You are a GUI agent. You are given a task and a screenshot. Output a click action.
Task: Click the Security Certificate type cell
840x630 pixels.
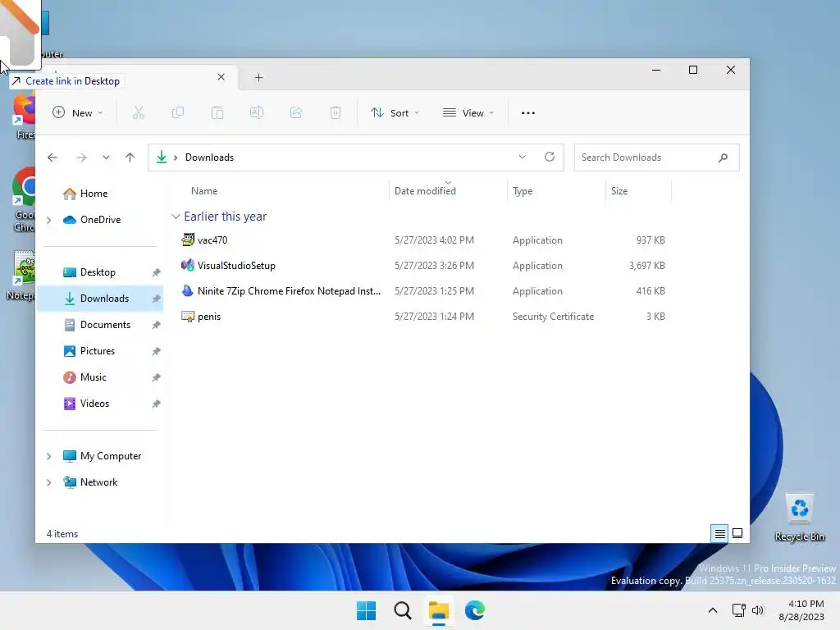click(x=554, y=317)
